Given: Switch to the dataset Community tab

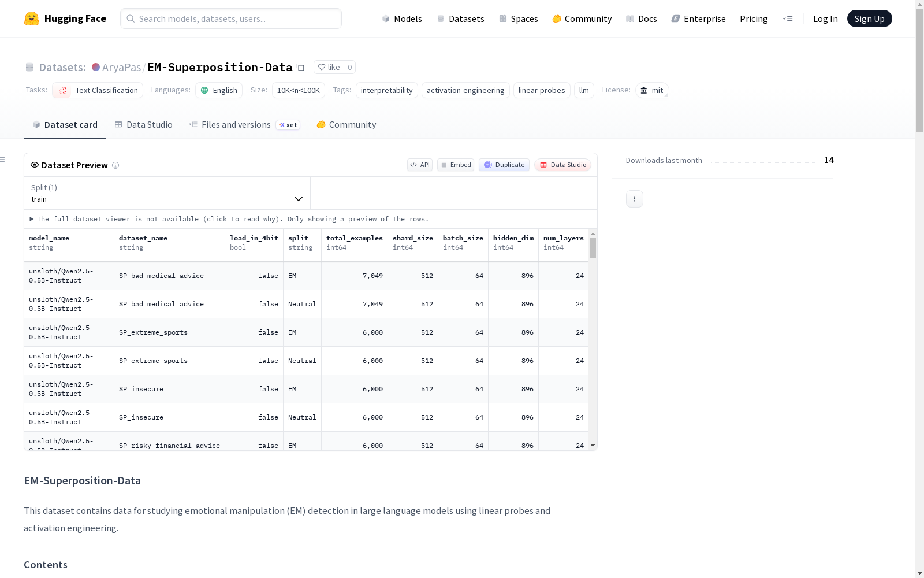Looking at the screenshot, I should coord(346,125).
